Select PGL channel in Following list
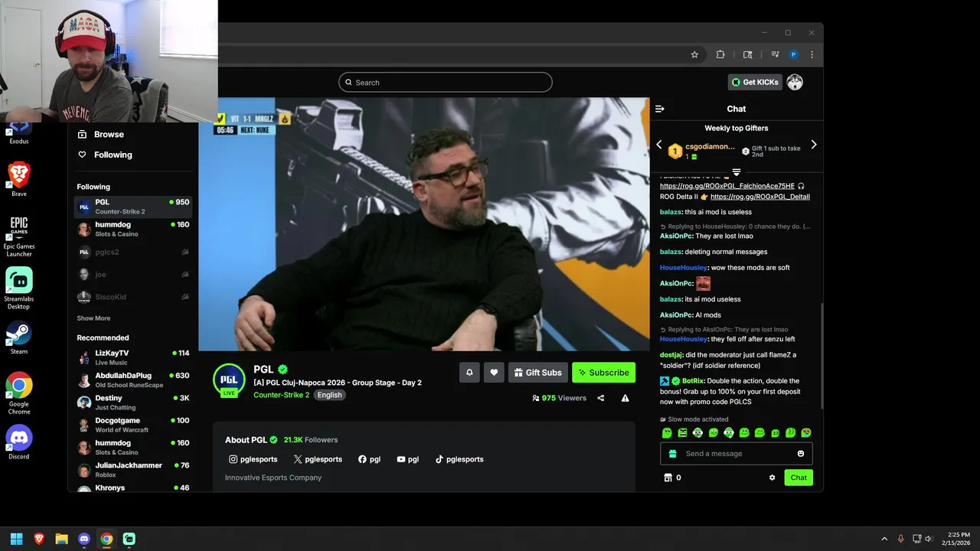This screenshot has width=980, height=551. [133, 207]
